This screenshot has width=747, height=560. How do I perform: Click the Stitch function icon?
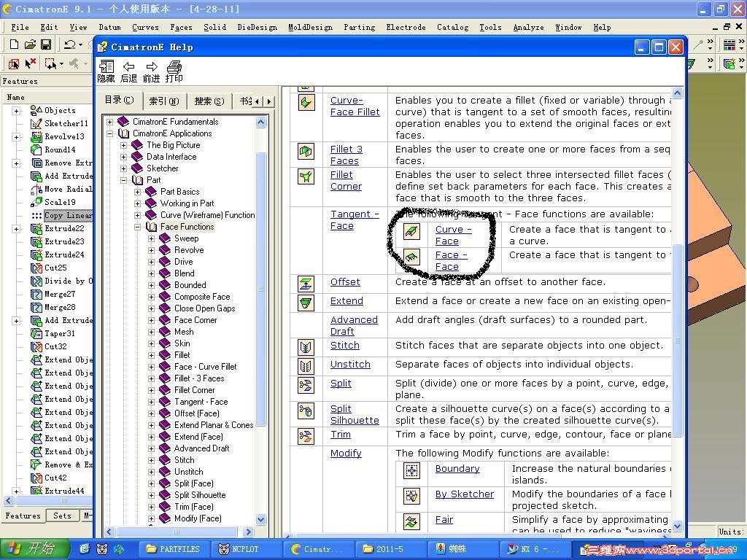[x=306, y=347]
